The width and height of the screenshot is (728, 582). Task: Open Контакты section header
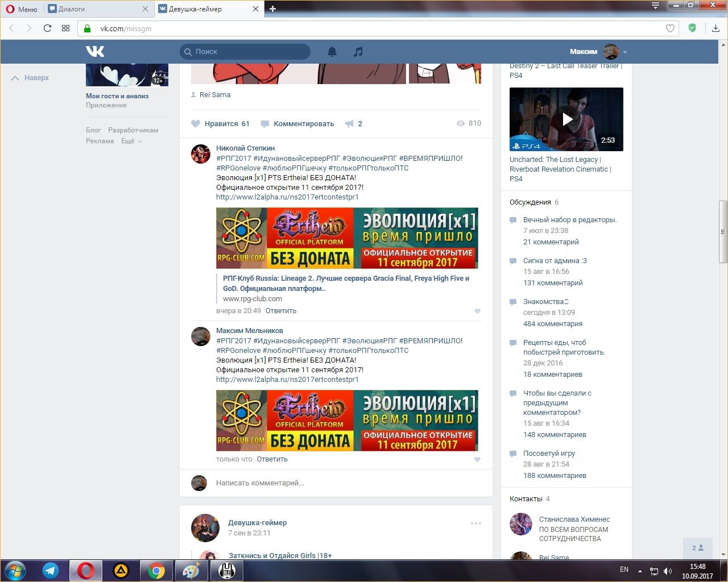click(526, 499)
